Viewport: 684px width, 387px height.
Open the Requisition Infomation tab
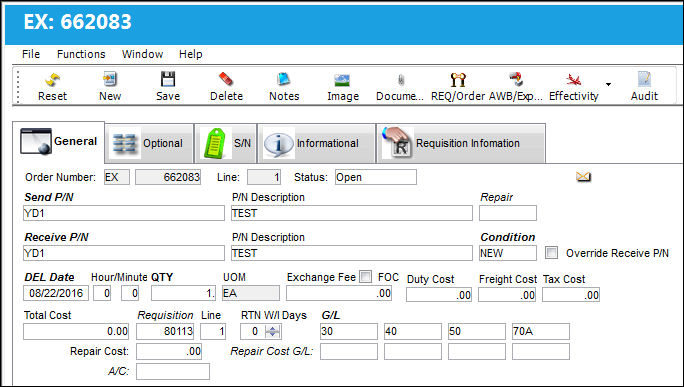tap(461, 143)
